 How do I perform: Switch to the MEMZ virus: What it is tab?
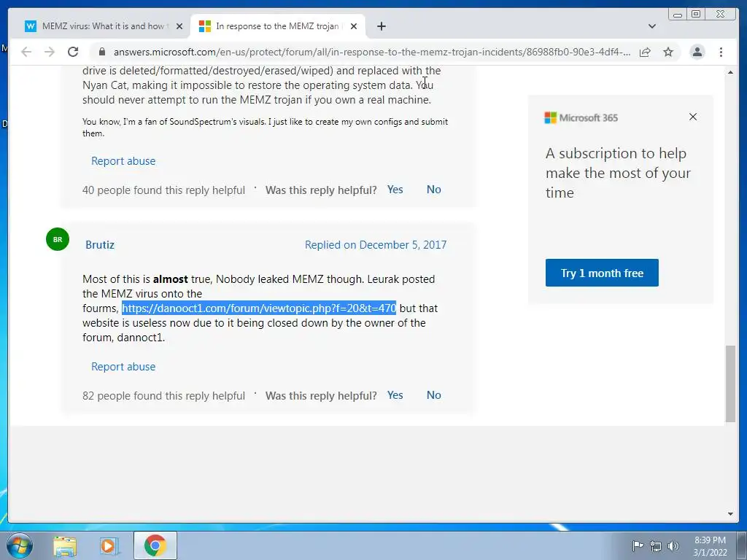(x=103, y=26)
